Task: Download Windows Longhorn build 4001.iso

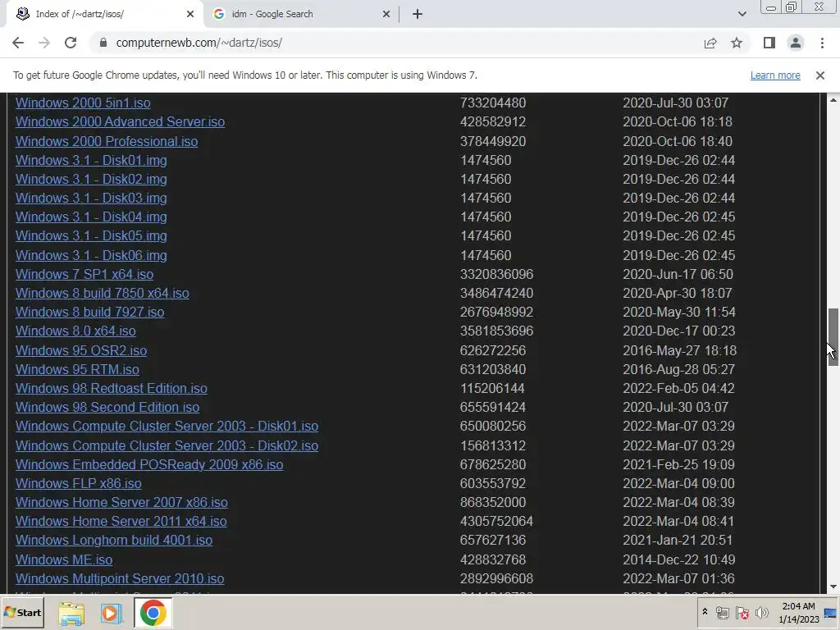Action: click(114, 541)
